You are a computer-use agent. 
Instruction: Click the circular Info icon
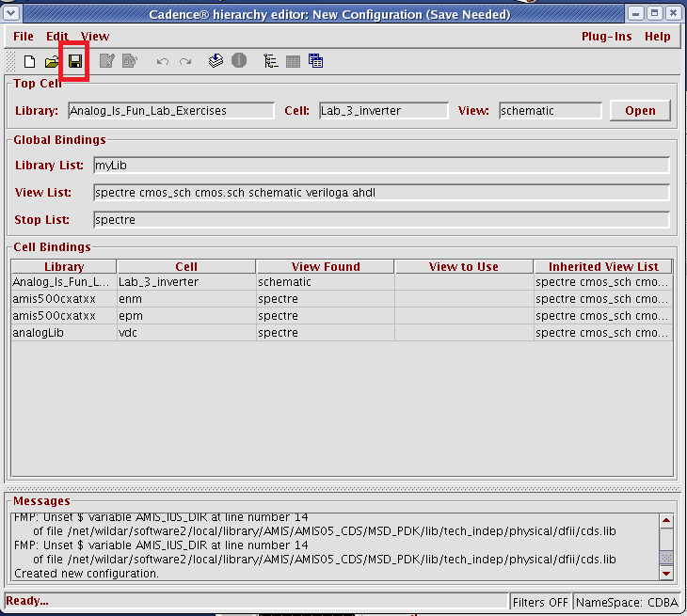point(239,60)
